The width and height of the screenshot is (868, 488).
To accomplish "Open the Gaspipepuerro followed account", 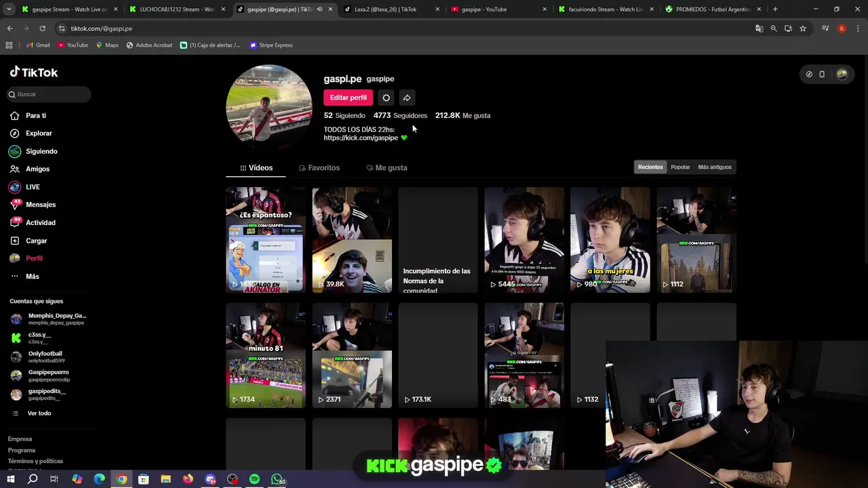I will 40,375.
